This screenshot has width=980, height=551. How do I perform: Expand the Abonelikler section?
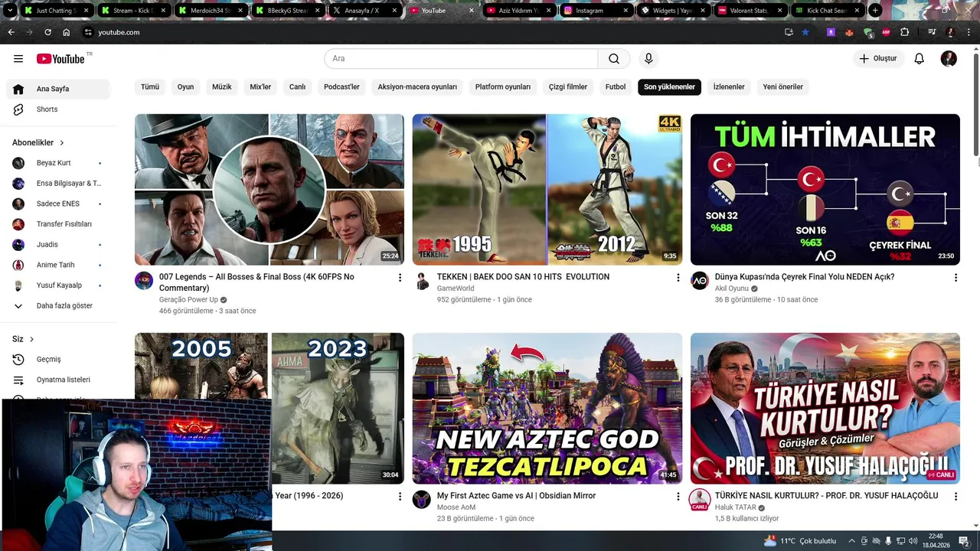[38, 142]
